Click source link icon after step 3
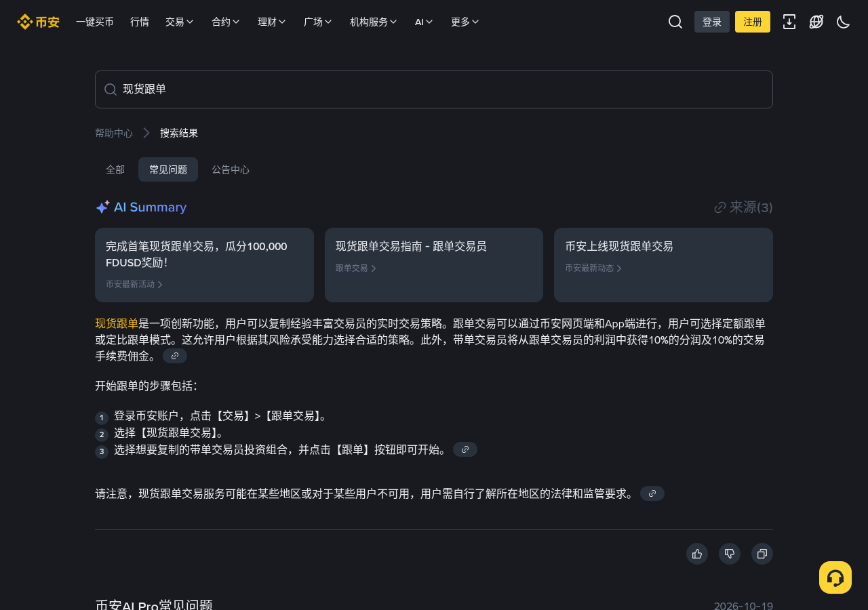Screen dimensions: 868x610 tap(465, 449)
